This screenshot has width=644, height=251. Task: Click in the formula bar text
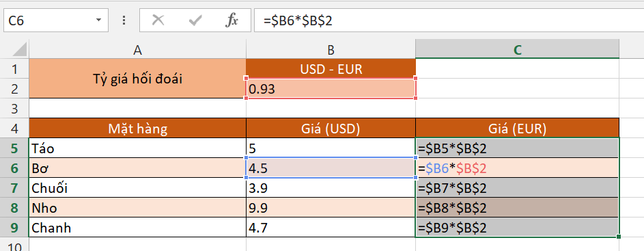(448, 20)
